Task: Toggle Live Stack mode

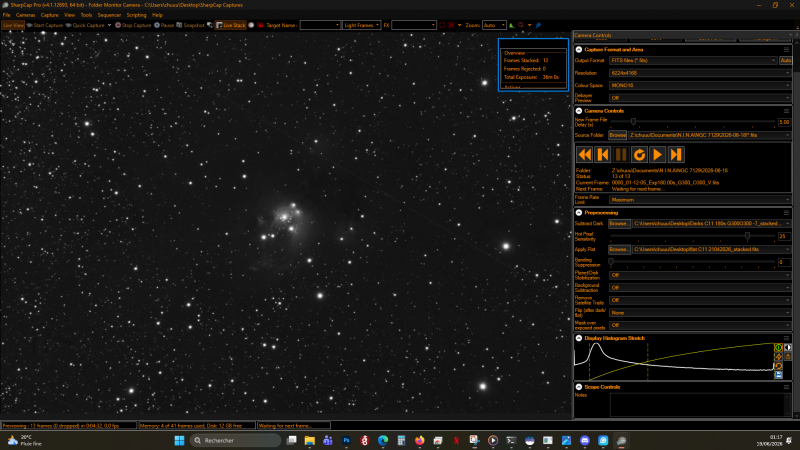Action: click(230, 25)
